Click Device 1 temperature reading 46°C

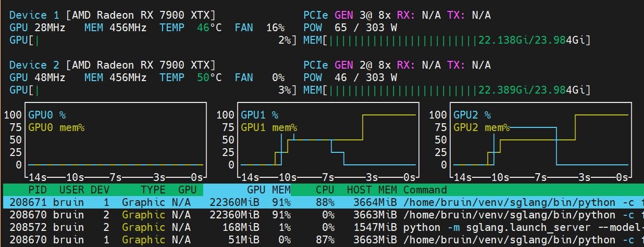click(x=209, y=28)
